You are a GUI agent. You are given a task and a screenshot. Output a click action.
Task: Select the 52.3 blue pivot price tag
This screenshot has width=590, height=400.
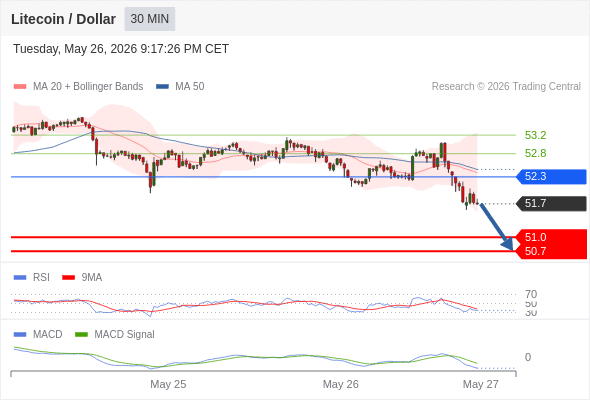click(551, 176)
